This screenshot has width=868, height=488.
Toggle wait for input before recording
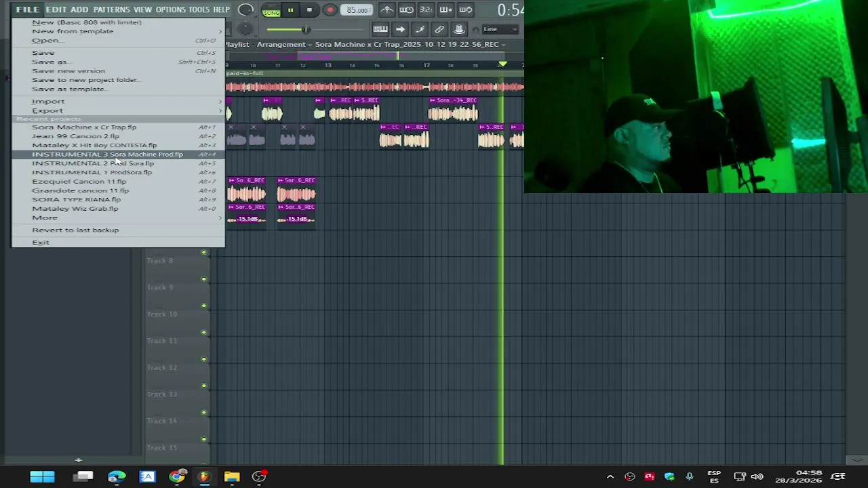(406, 9)
